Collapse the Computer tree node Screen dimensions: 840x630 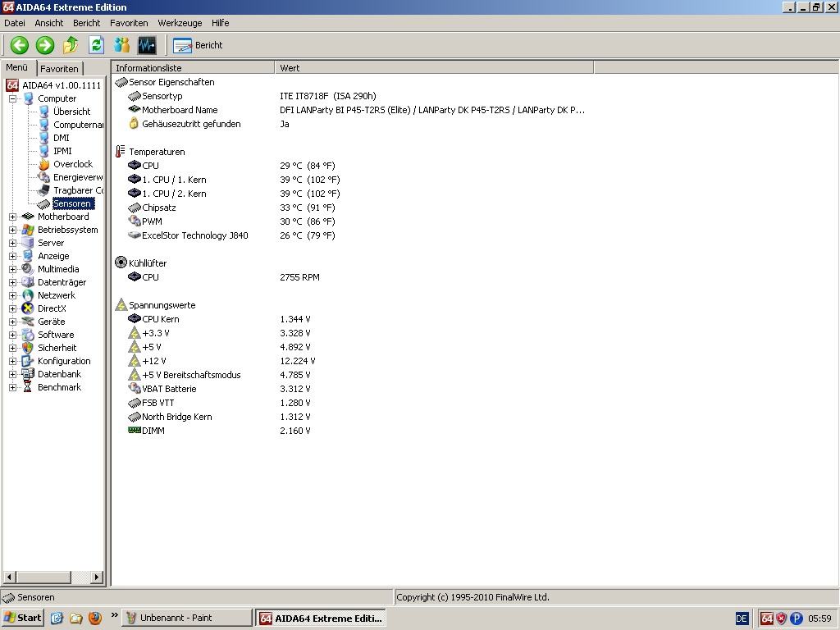pyautogui.click(x=12, y=98)
